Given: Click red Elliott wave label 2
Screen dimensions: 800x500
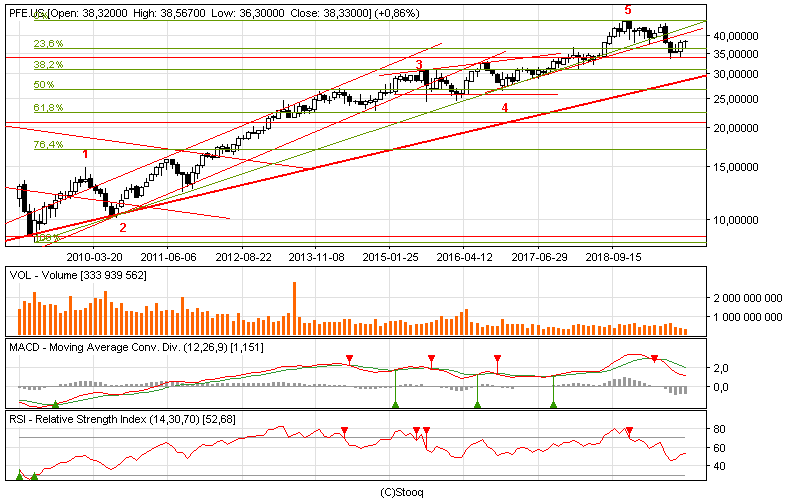Looking at the screenshot, I should coord(123,228).
